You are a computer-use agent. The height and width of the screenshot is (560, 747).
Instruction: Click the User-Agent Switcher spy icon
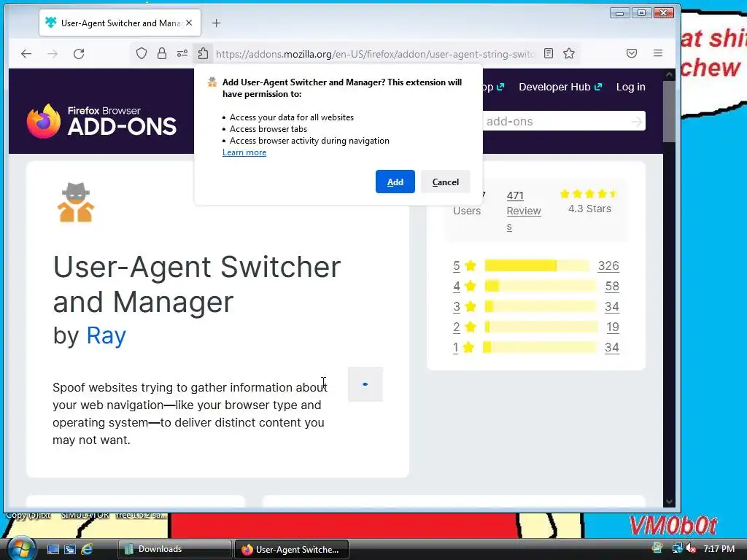(x=76, y=203)
